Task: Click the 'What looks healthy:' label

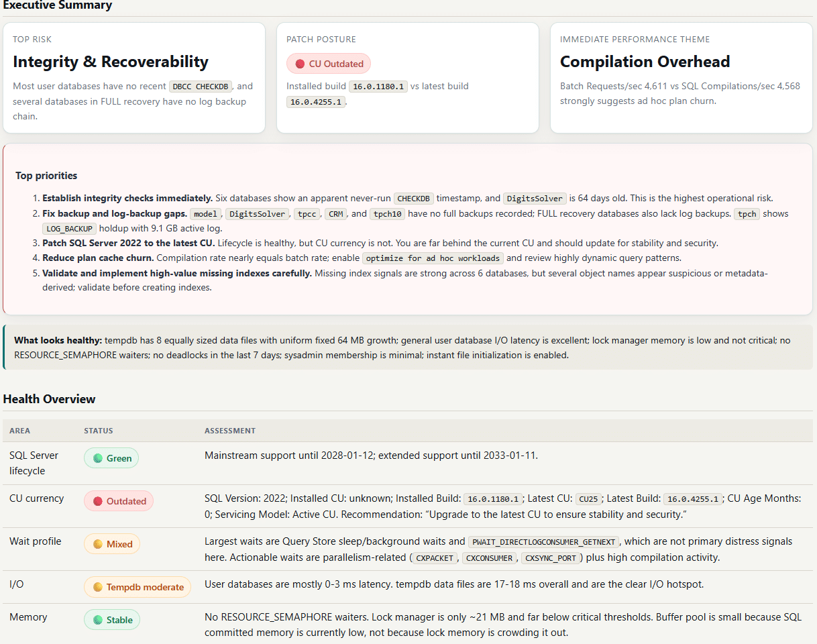Action: pyautogui.click(x=58, y=341)
